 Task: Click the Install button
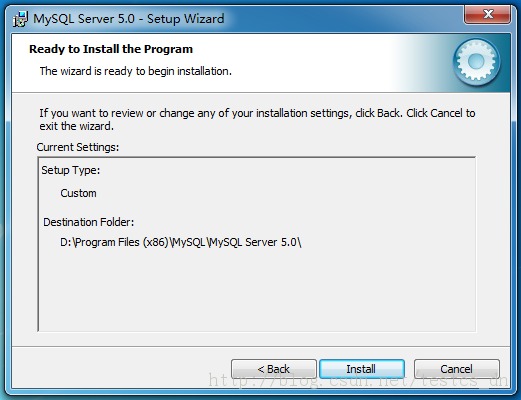click(362, 369)
